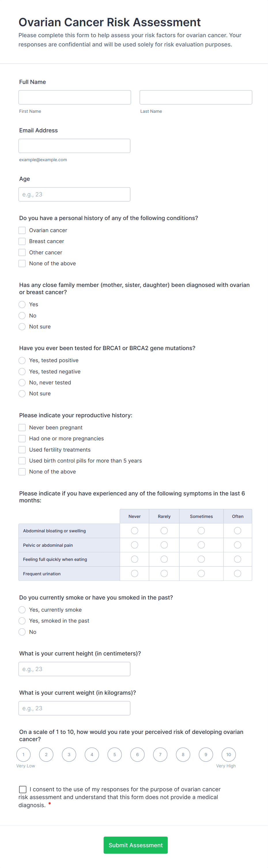Select "Yes, tested positive" for BRCA testing
268x868 pixels.
coord(22,360)
